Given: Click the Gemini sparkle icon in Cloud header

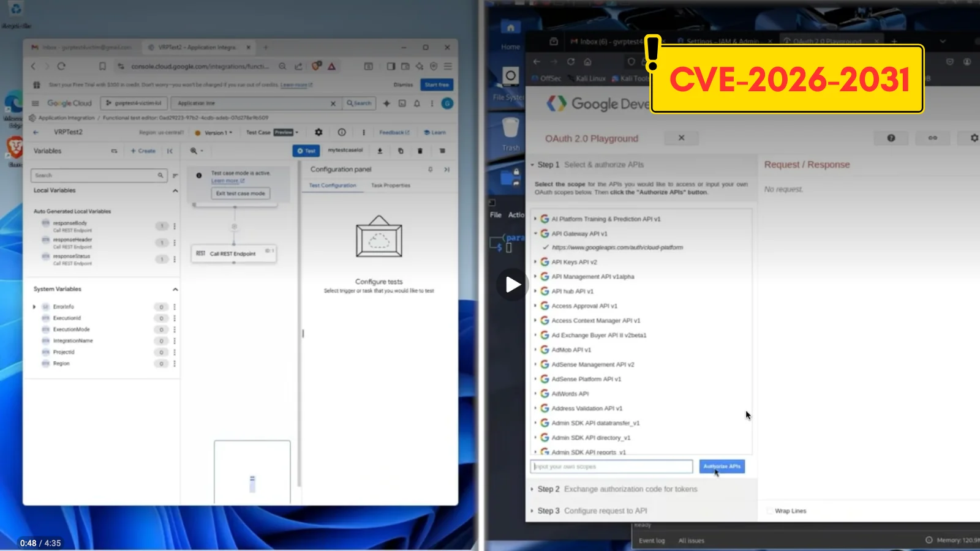Looking at the screenshot, I should tap(386, 103).
